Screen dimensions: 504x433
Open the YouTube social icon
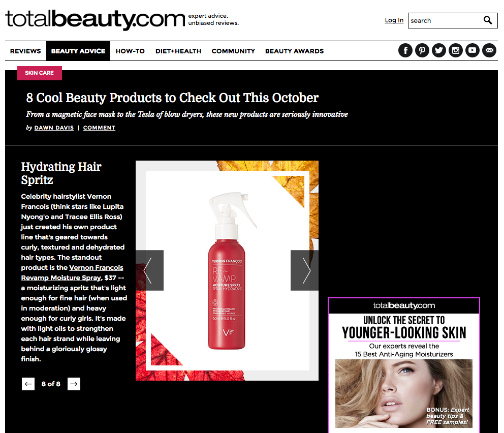(x=472, y=50)
